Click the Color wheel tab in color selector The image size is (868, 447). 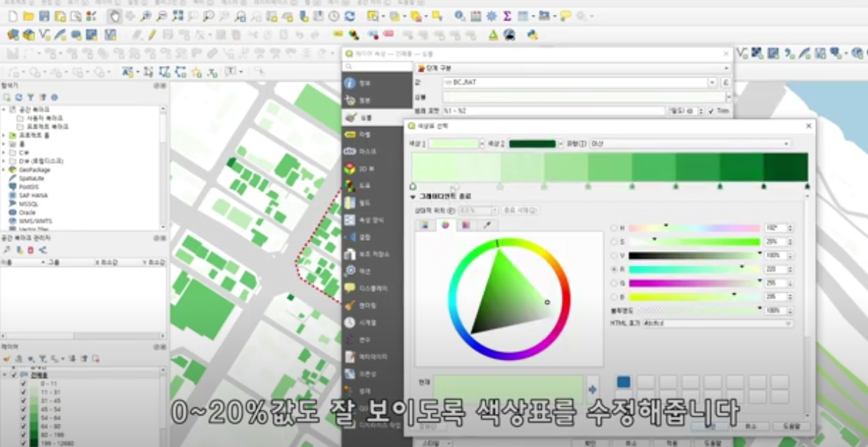tap(445, 225)
